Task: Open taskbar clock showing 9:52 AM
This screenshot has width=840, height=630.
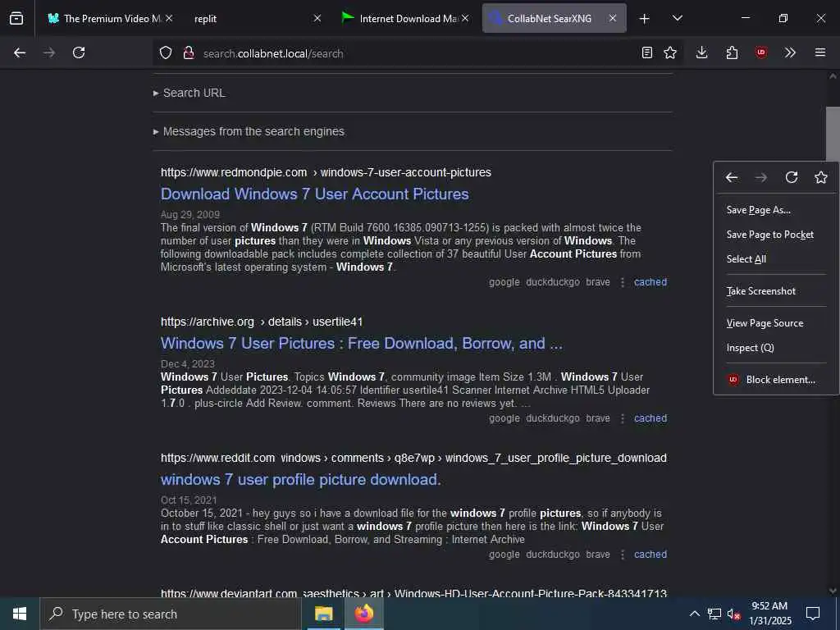Action: pos(769,614)
